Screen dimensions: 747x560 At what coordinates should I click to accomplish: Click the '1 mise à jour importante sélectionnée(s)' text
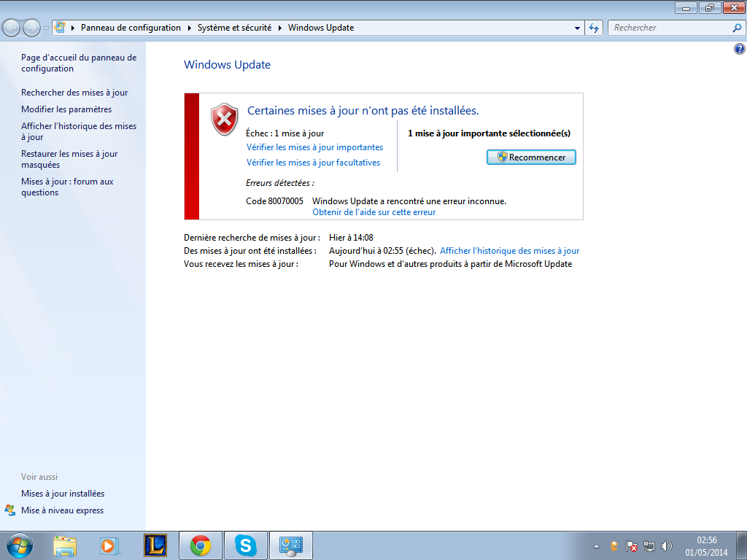[x=489, y=133]
